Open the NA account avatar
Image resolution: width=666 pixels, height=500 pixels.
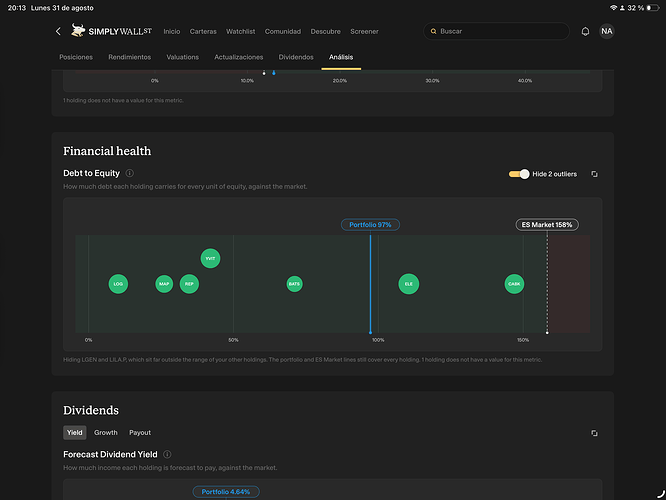[x=607, y=31]
